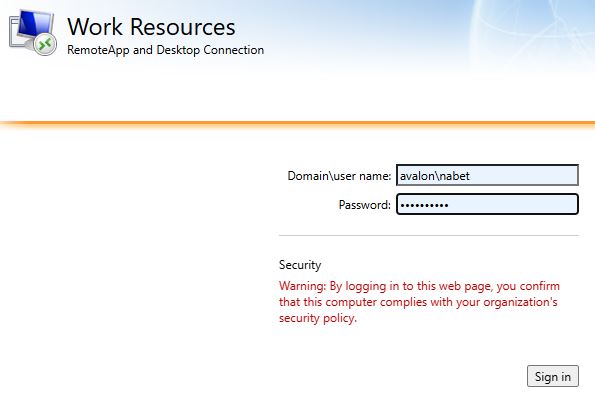Click the orange divider bar below header

[298, 124]
